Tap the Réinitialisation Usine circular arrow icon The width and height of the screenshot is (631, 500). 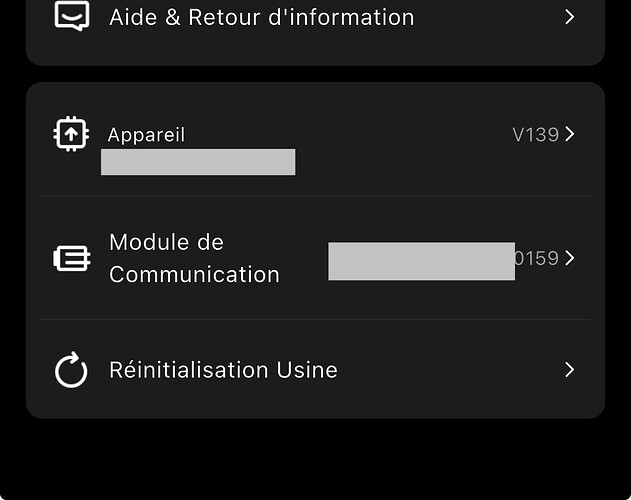(x=71, y=370)
